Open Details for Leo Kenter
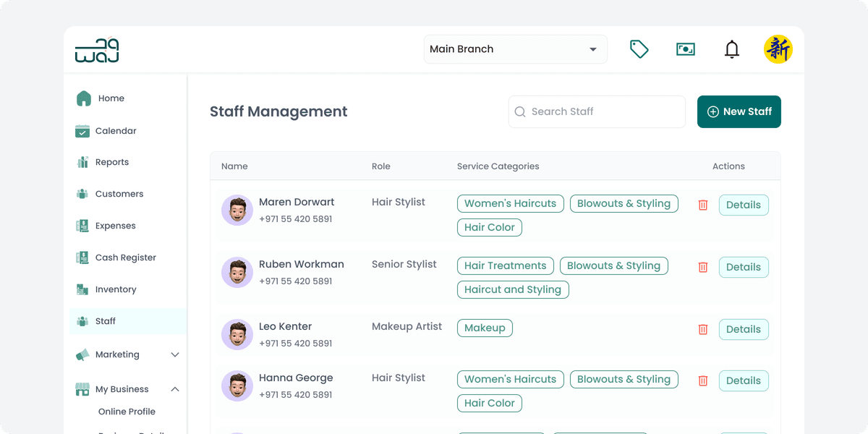The width and height of the screenshot is (868, 434). [x=743, y=329]
